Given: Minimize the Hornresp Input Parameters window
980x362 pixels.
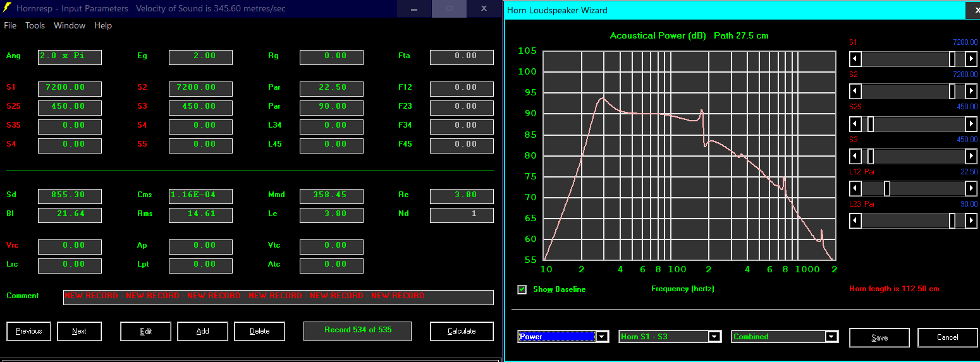Looking at the screenshot, I should pos(414,9).
